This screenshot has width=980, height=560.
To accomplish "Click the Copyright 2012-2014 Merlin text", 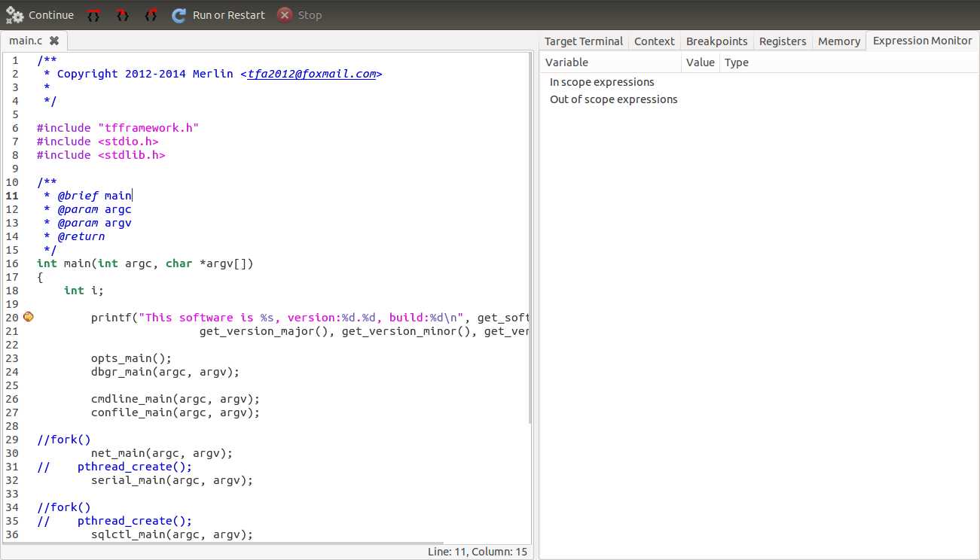I will click(145, 74).
